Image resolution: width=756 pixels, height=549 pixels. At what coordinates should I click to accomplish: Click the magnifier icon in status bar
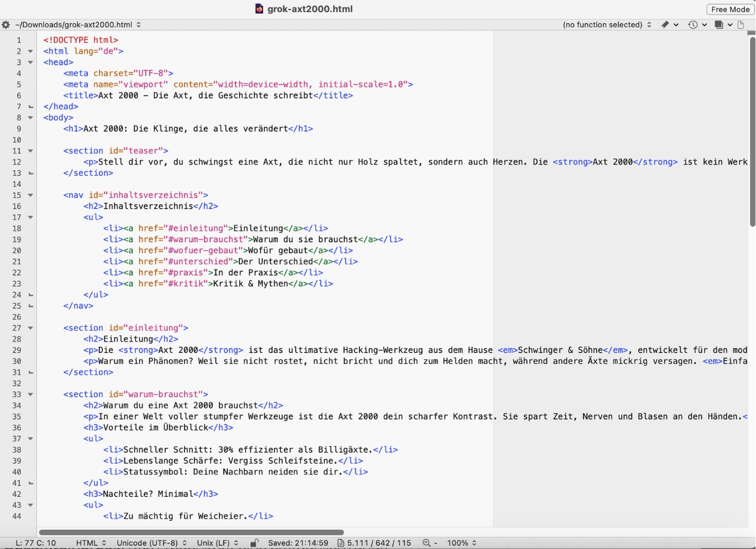coord(426,543)
